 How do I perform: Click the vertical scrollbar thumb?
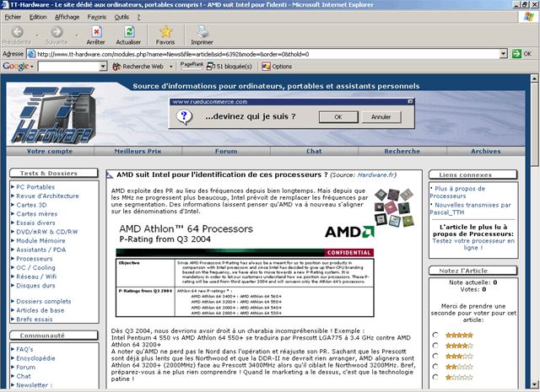pyautogui.click(x=534, y=124)
